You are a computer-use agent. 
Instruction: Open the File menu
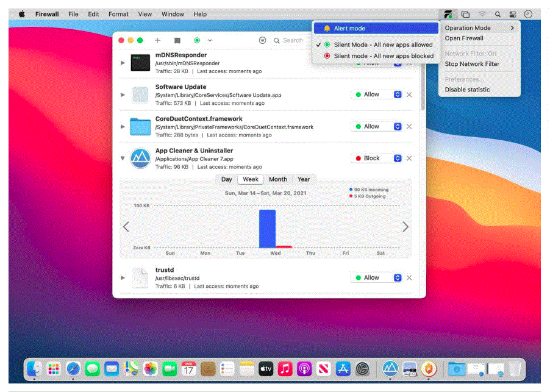[x=73, y=14]
